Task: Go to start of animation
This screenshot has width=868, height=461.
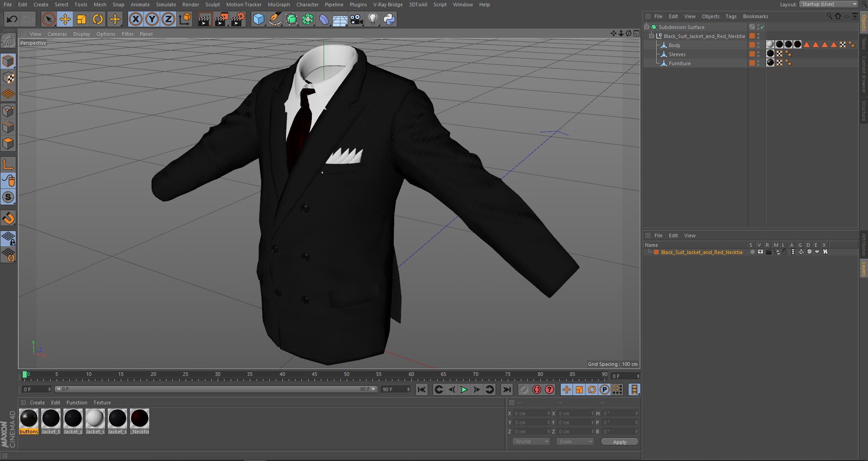Action: pos(421,389)
